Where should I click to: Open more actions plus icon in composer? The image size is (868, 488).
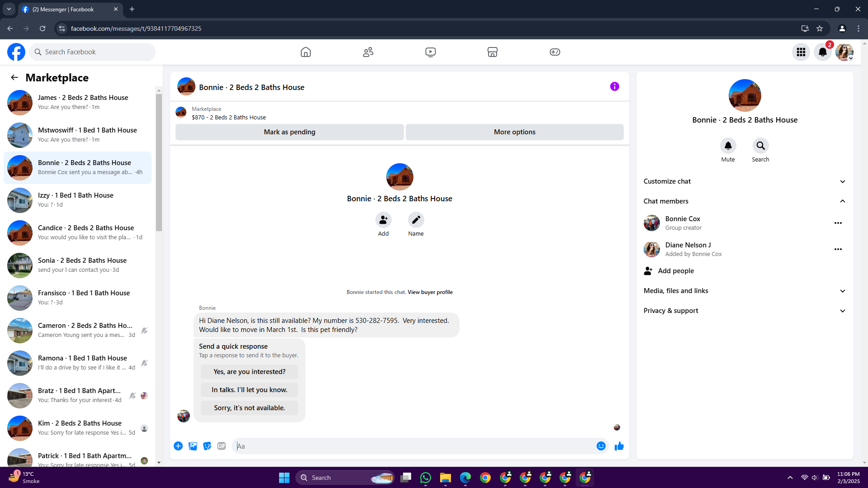click(x=178, y=446)
